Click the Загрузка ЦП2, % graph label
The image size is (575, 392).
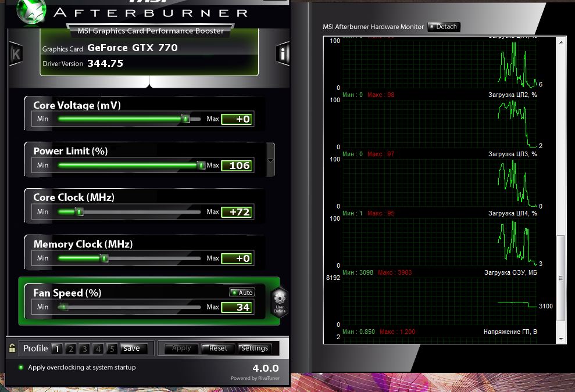513,95
